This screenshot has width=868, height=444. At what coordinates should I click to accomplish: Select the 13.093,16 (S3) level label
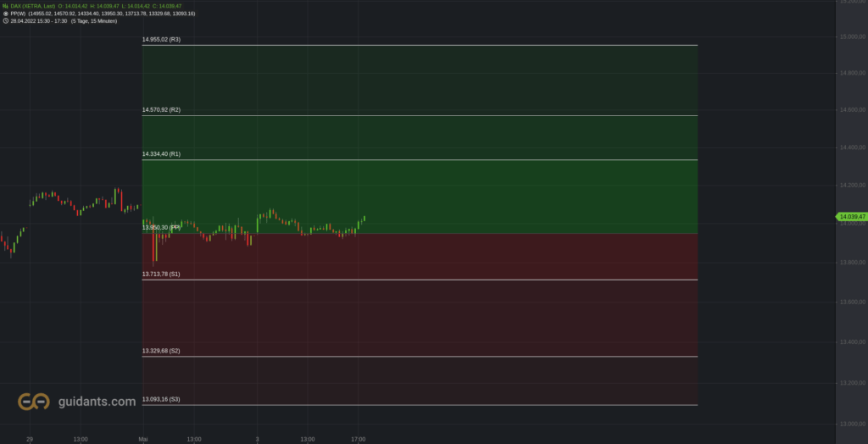(161, 399)
